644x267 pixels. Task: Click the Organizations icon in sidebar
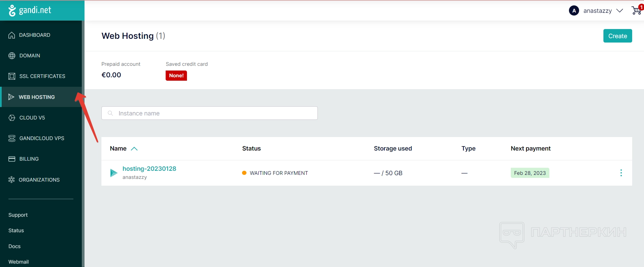pos(11,180)
